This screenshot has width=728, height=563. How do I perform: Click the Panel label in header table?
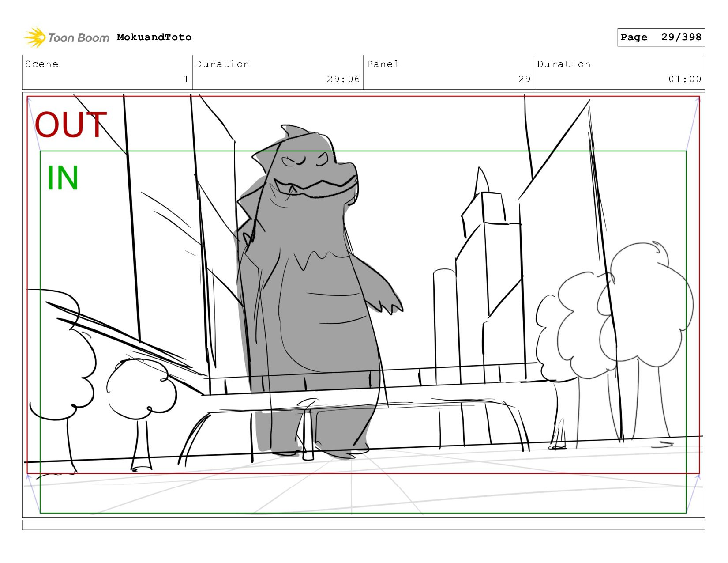383,64
